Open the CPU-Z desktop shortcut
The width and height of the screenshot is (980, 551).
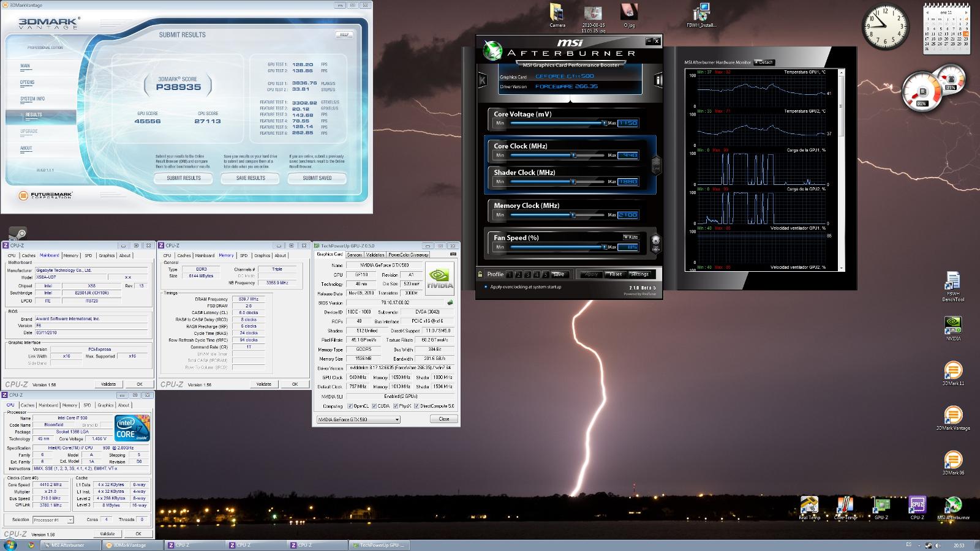click(x=917, y=508)
